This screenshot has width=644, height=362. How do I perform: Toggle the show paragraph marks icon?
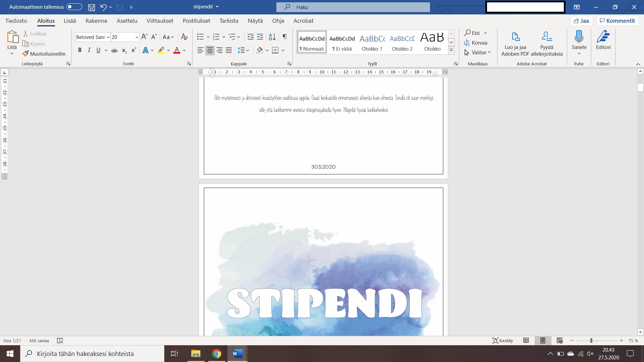(284, 37)
